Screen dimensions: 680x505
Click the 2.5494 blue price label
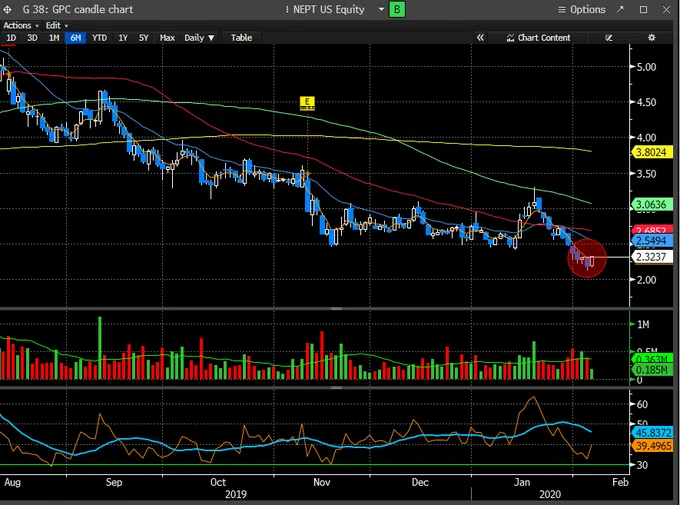click(651, 241)
